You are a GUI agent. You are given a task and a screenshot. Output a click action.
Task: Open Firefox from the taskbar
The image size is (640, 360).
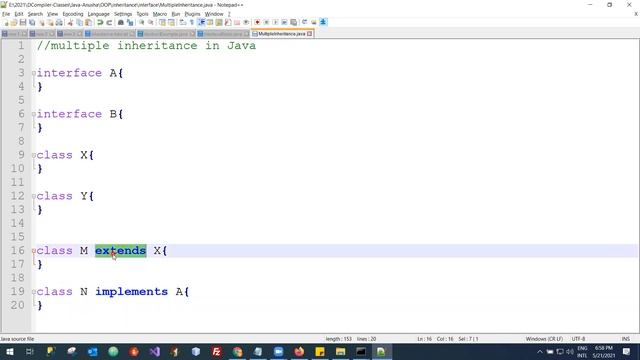tap(299, 351)
